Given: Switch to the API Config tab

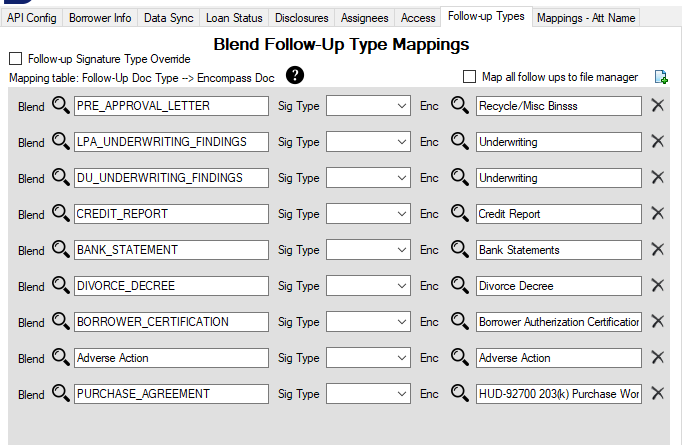Looking at the screenshot, I should coord(31,18).
